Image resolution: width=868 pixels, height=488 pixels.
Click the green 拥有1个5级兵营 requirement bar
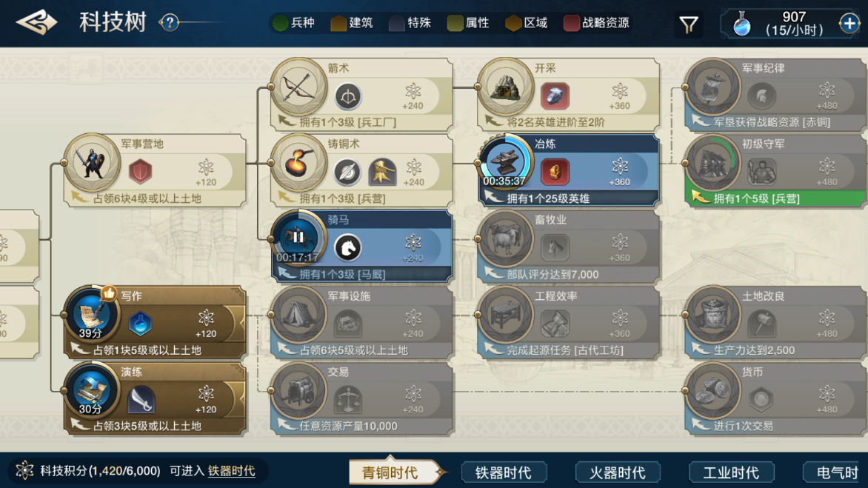[x=775, y=198]
